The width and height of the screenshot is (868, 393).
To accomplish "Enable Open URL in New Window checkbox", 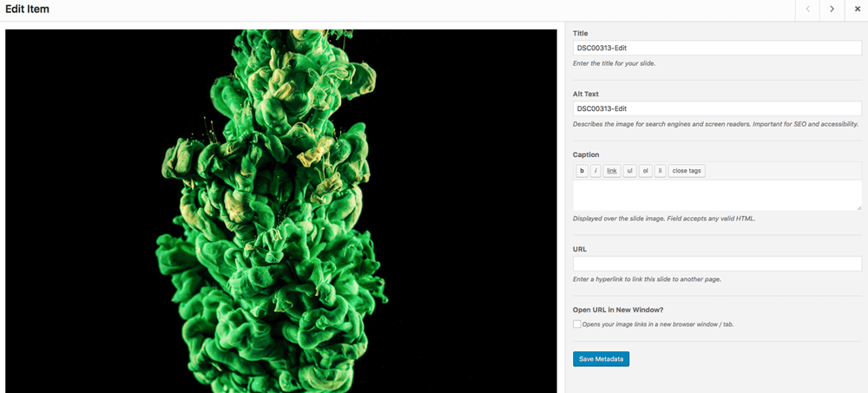I will tap(577, 324).
